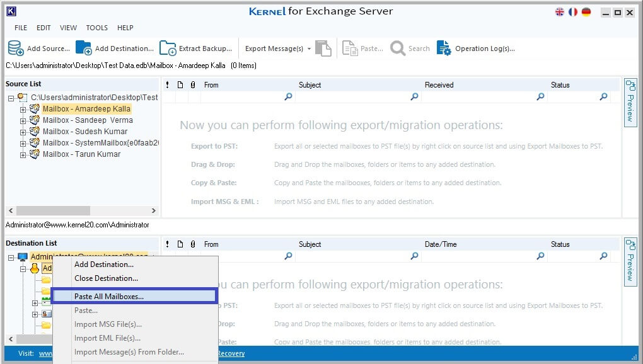Viewport: 643px width, 364px height.
Task: Switch language to English flag
Action: pyautogui.click(x=560, y=12)
